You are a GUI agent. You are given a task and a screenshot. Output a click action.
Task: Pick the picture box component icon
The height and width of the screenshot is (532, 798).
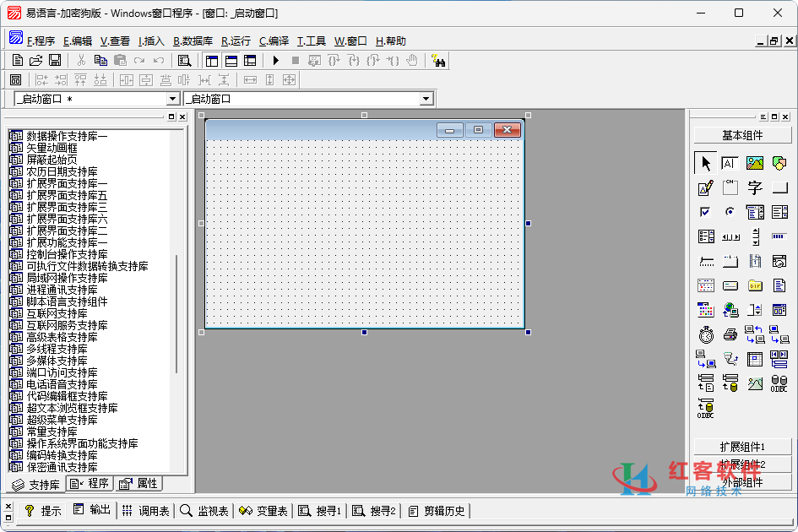pyautogui.click(x=754, y=163)
